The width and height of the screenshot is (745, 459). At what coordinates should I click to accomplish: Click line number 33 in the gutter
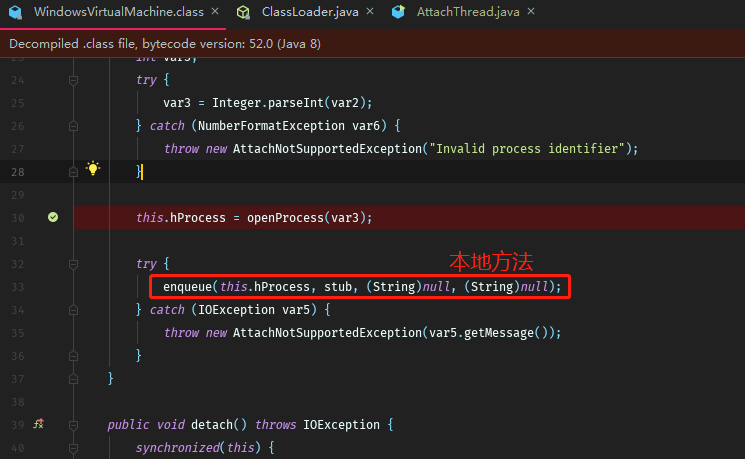18,287
